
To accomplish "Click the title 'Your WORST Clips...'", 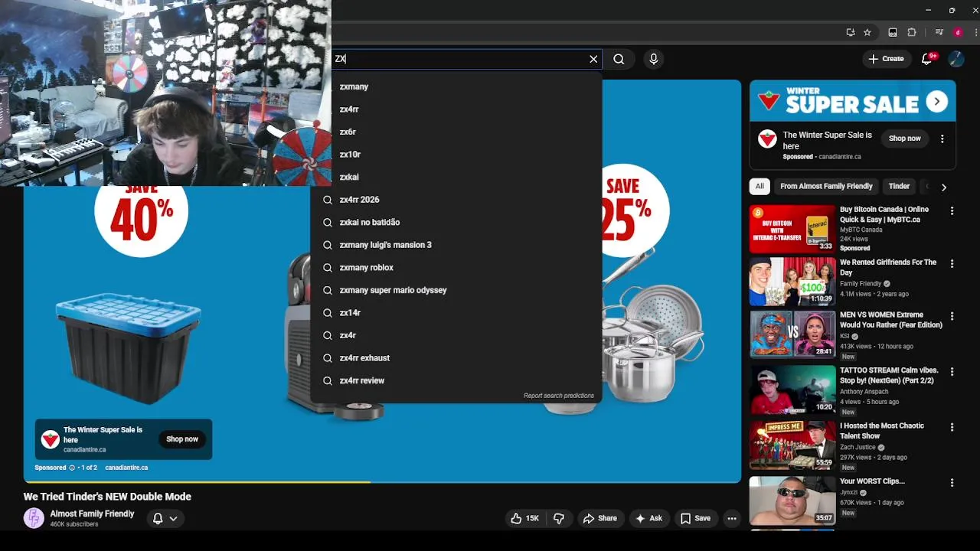I will click(872, 481).
